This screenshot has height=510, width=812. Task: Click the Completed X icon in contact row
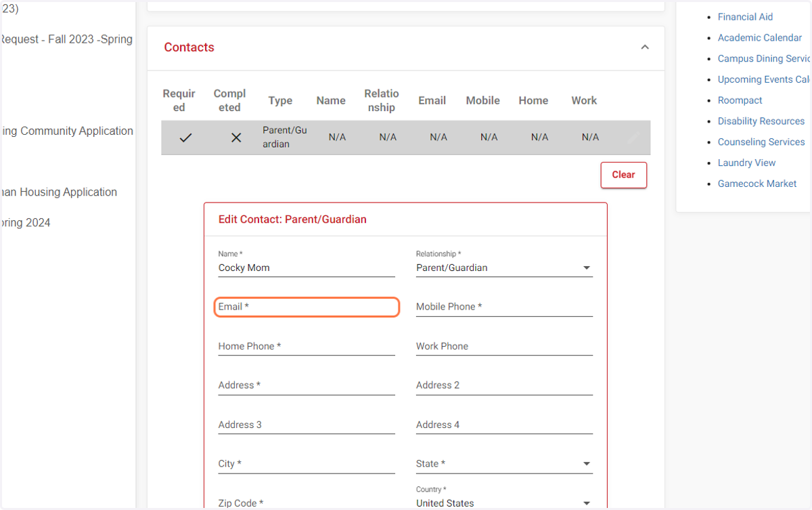coord(236,137)
